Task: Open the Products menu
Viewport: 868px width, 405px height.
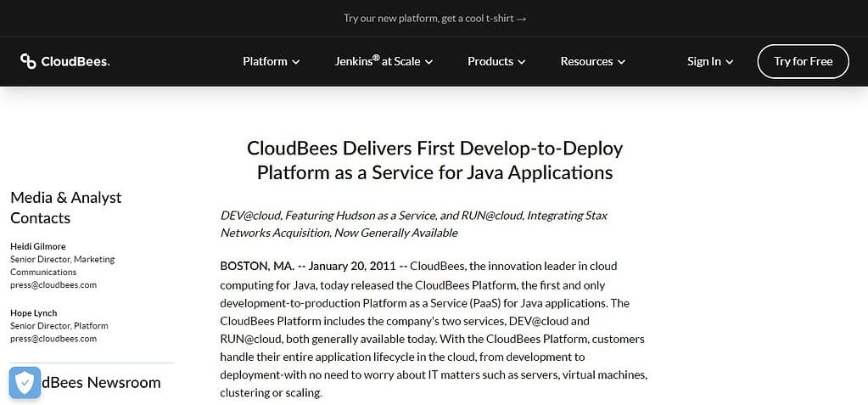Action: pyautogui.click(x=496, y=61)
